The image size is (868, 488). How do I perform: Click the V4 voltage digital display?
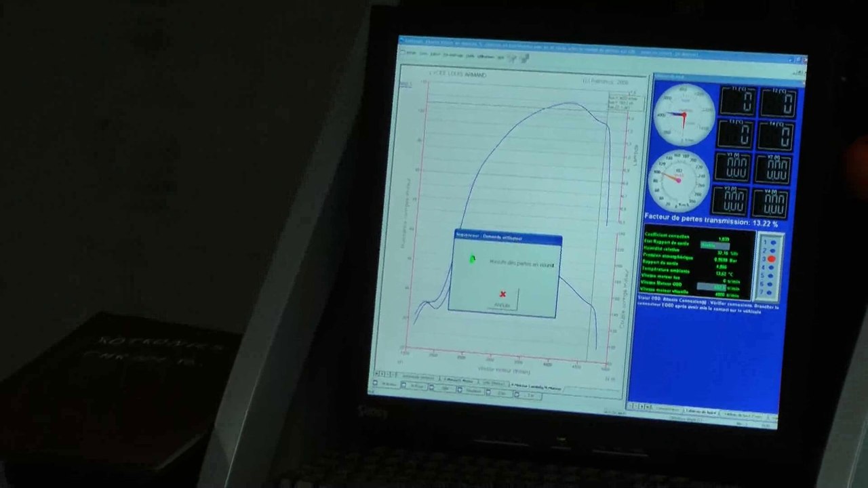coord(771,203)
